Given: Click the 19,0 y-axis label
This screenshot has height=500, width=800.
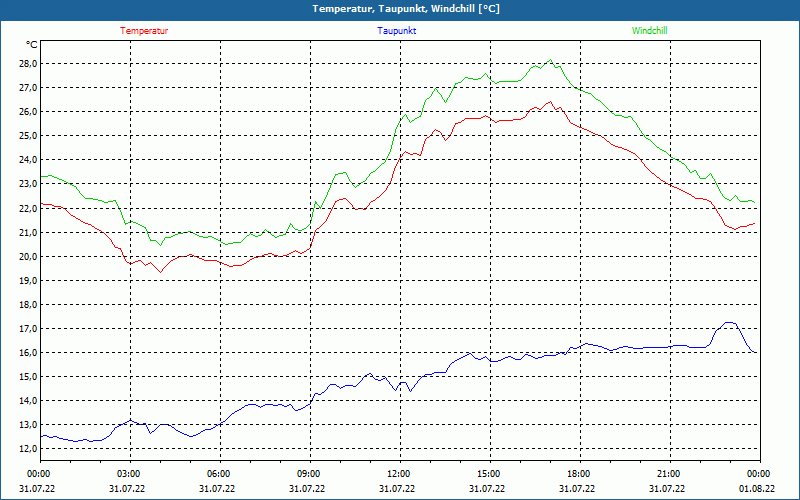Looking at the screenshot, I should (x=28, y=281).
